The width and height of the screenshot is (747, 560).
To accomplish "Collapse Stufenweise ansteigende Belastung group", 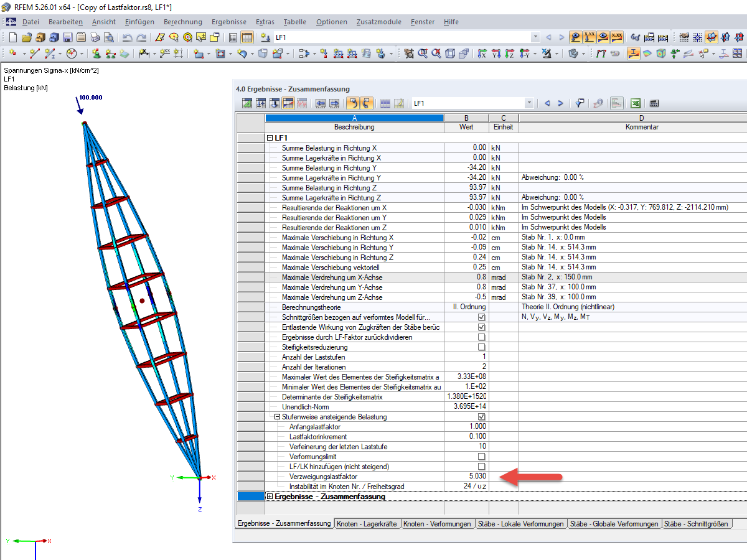I will click(278, 417).
